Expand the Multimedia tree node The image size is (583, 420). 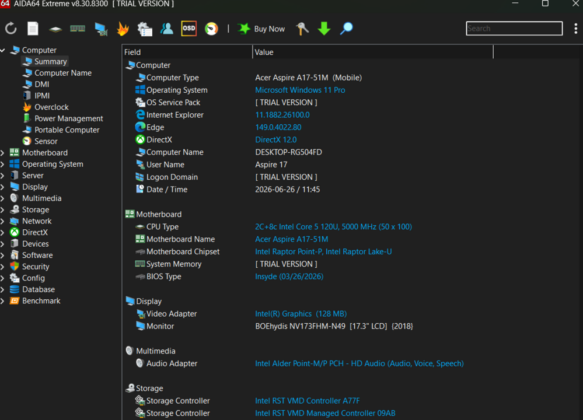[2, 198]
